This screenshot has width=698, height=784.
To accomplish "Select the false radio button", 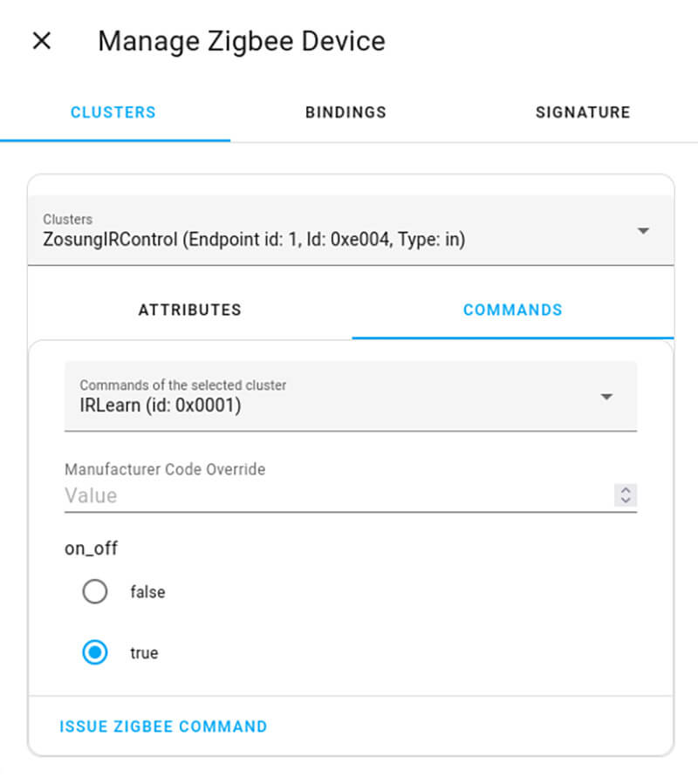I will [x=94, y=592].
